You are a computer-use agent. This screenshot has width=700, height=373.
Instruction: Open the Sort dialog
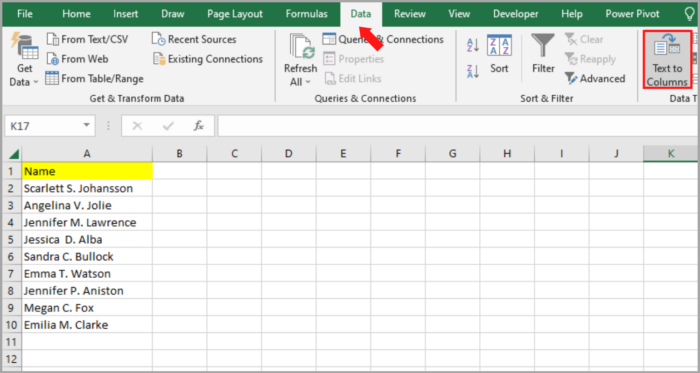(499, 54)
